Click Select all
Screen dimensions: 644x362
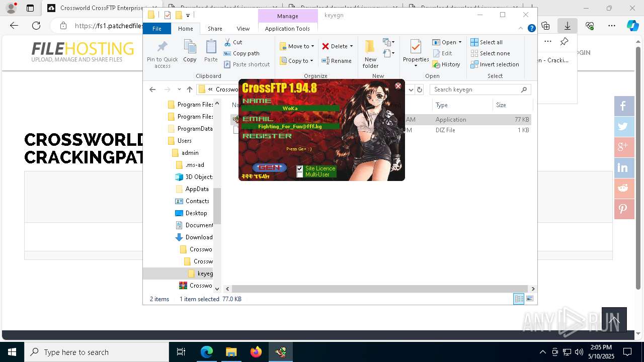coord(487,42)
